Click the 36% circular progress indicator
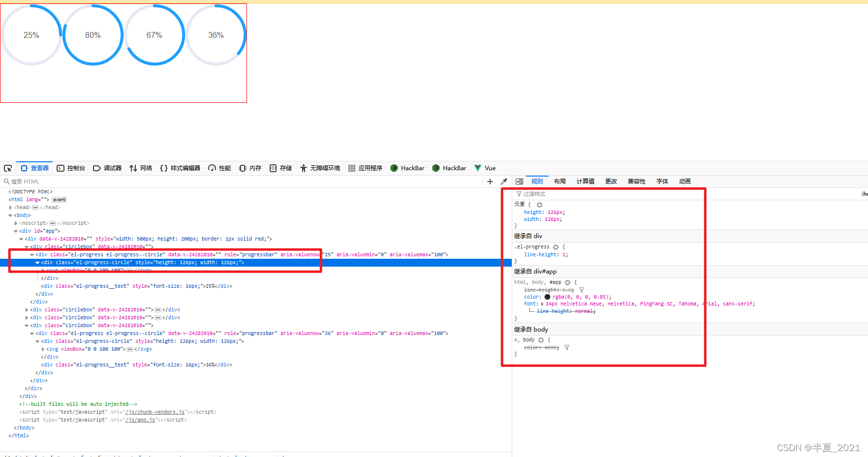This screenshot has height=457, width=868. point(216,35)
